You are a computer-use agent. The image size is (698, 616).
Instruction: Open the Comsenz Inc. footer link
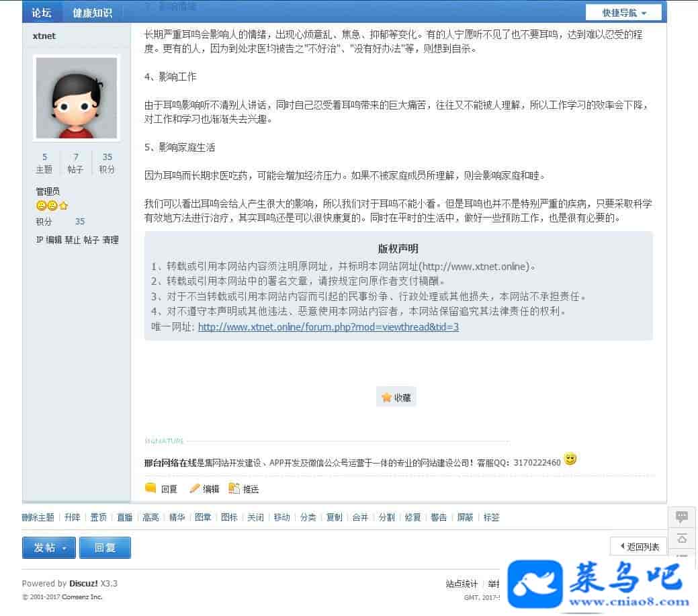pyautogui.click(x=82, y=597)
